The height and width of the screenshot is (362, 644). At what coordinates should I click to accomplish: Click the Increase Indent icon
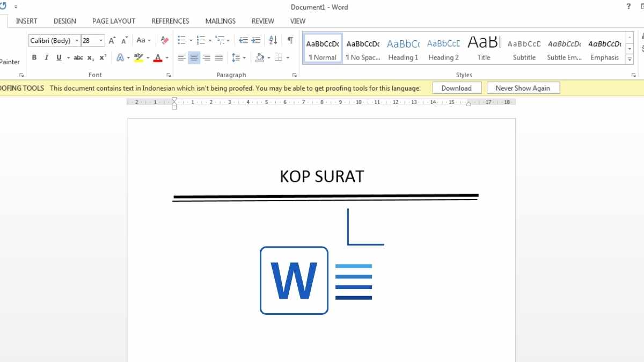[255, 40]
